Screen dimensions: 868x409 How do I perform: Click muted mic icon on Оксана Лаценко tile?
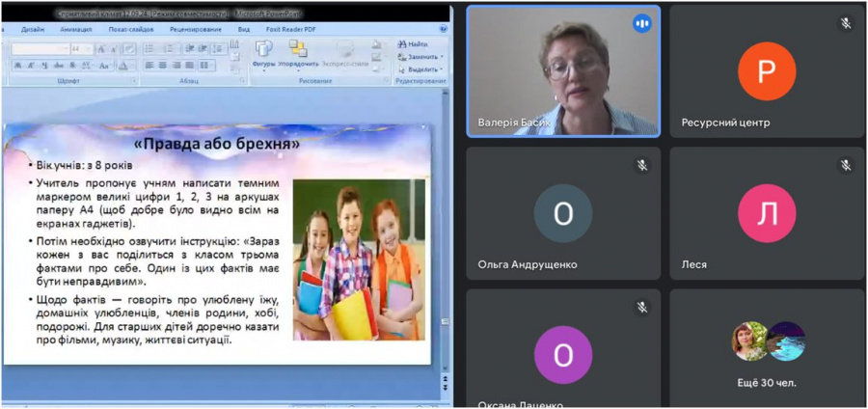(x=642, y=307)
